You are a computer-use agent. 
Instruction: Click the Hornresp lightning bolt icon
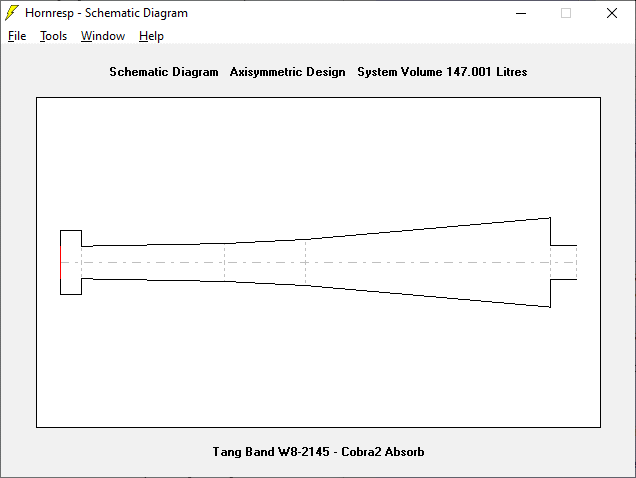click(12, 13)
